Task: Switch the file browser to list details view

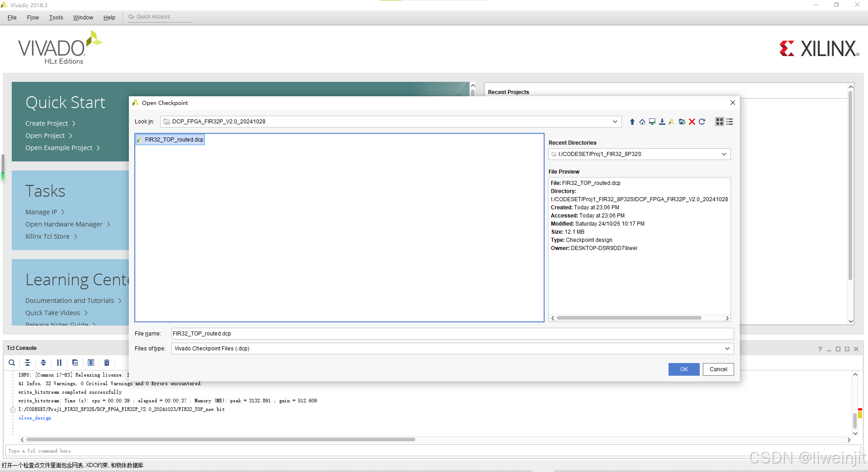Action: 730,122
